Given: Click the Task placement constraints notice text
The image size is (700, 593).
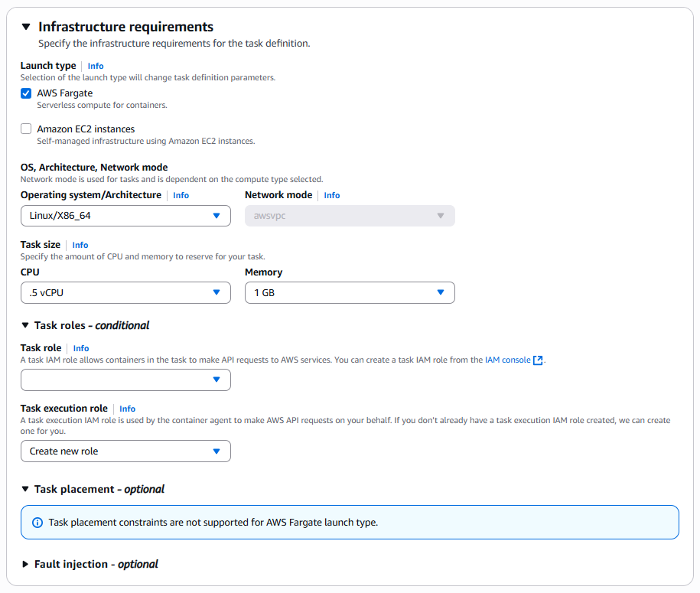Looking at the screenshot, I should coord(213,523).
